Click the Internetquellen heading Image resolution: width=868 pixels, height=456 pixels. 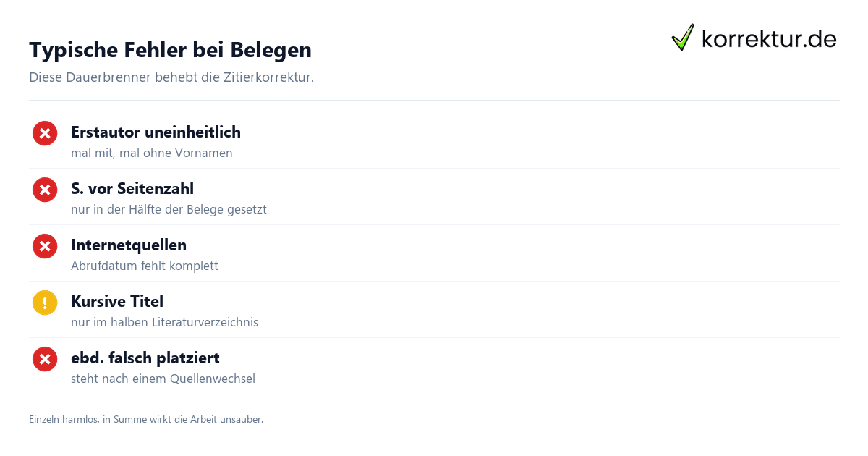129,245
